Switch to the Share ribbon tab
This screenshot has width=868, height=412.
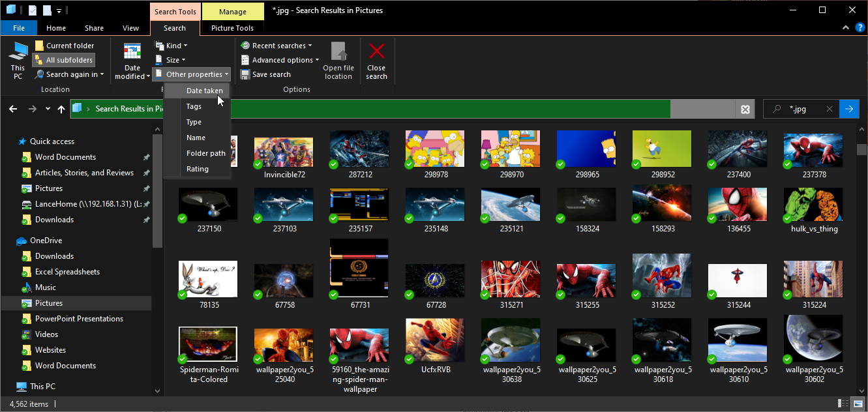[x=94, y=28]
